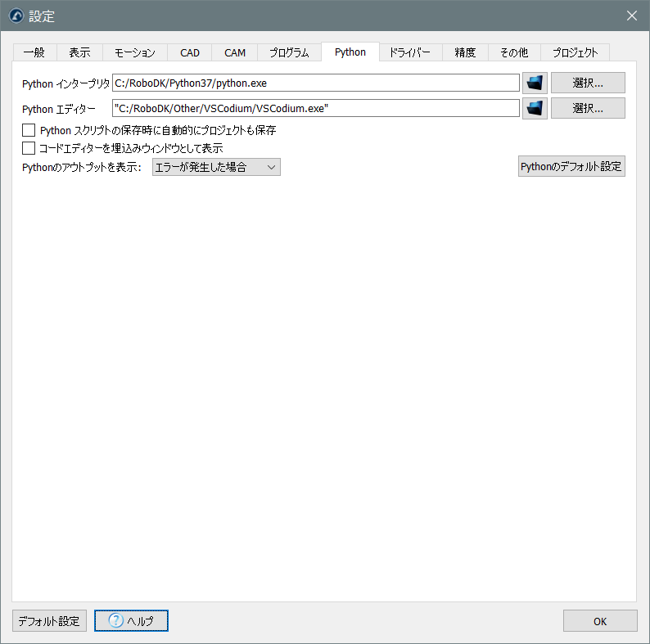Screen dimensions: 650x644
Task: Open the Pythonのアウトプットを表示 dropdown
Action: [216, 167]
